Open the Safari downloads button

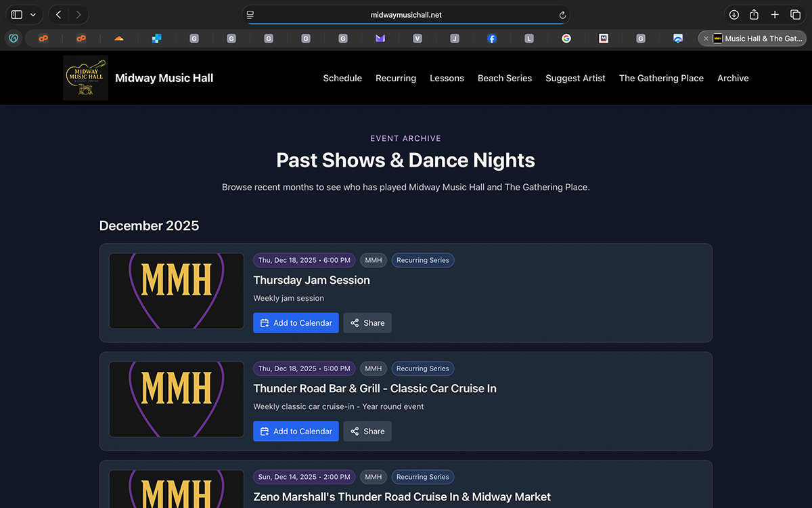pos(734,14)
